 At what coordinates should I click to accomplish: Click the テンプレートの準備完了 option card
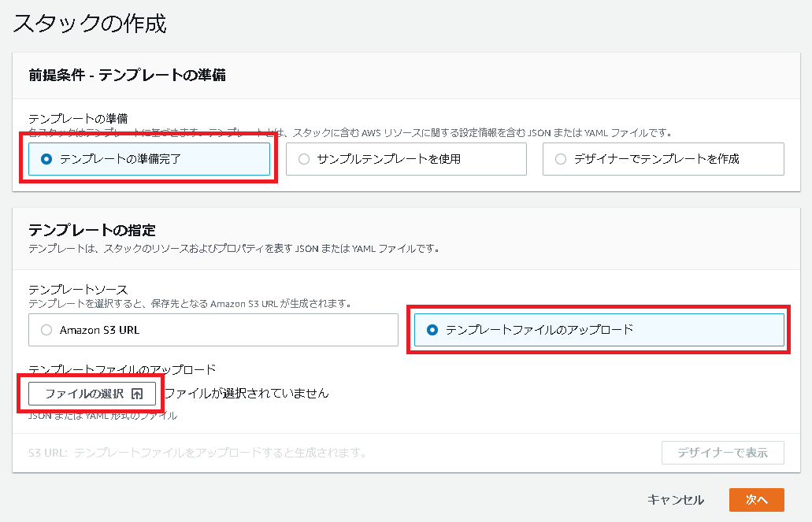(149, 159)
